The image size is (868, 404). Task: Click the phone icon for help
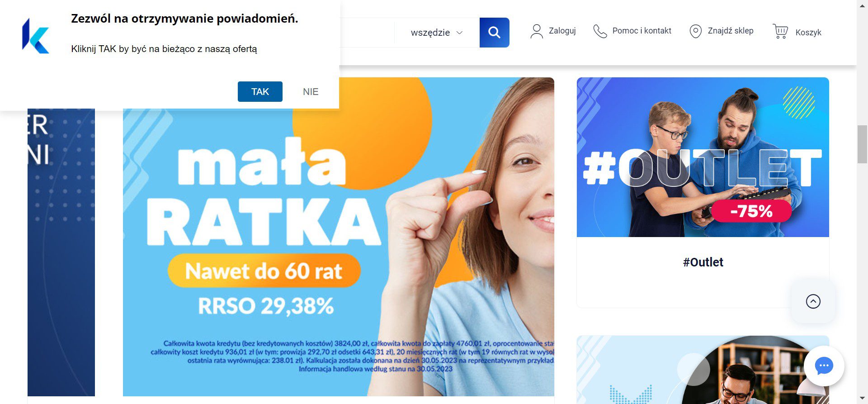click(600, 31)
